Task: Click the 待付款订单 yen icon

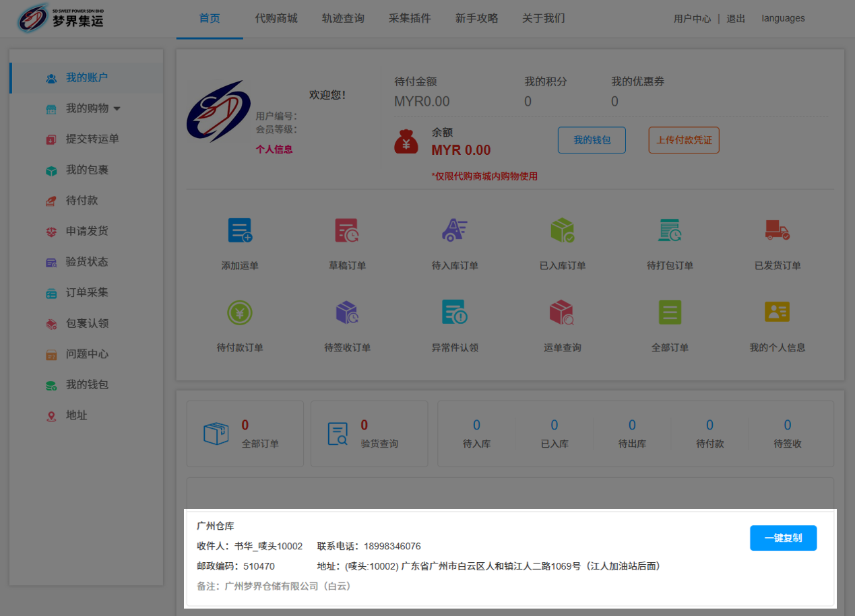Action: click(240, 313)
